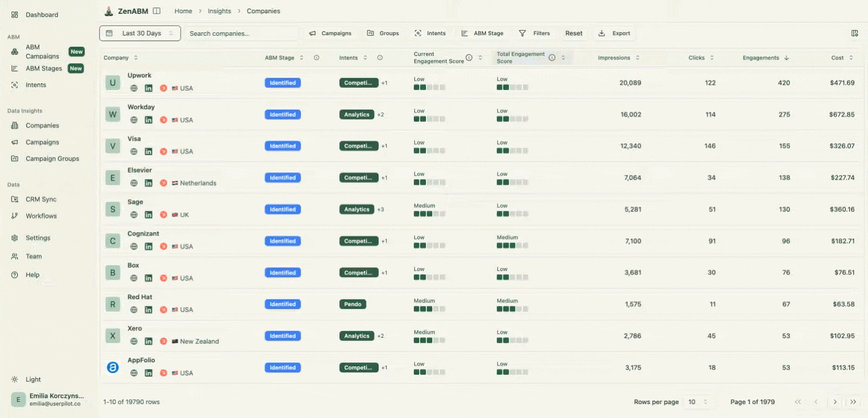Open Companies under Data Insights
868x418 pixels.
[42, 125]
